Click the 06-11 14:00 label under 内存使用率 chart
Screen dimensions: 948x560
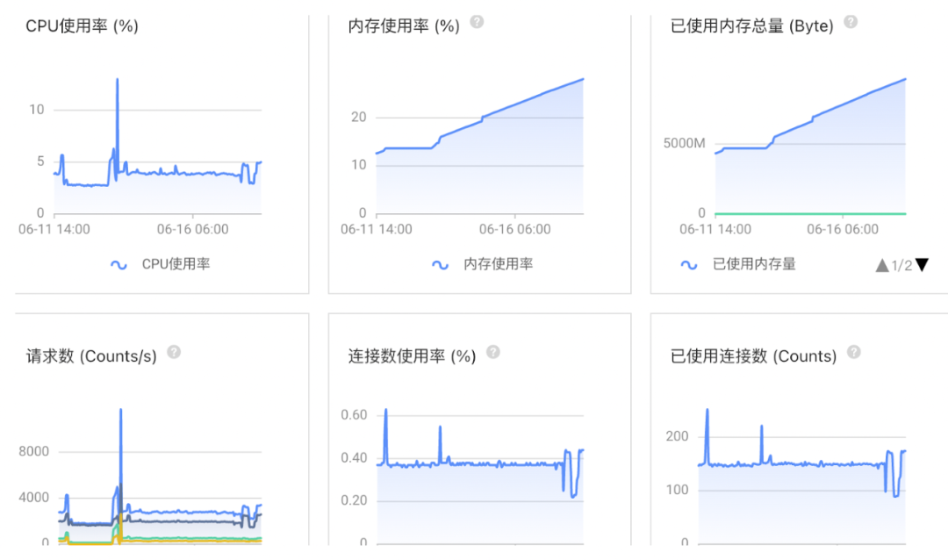pyautogui.click(x=376, y=230)
